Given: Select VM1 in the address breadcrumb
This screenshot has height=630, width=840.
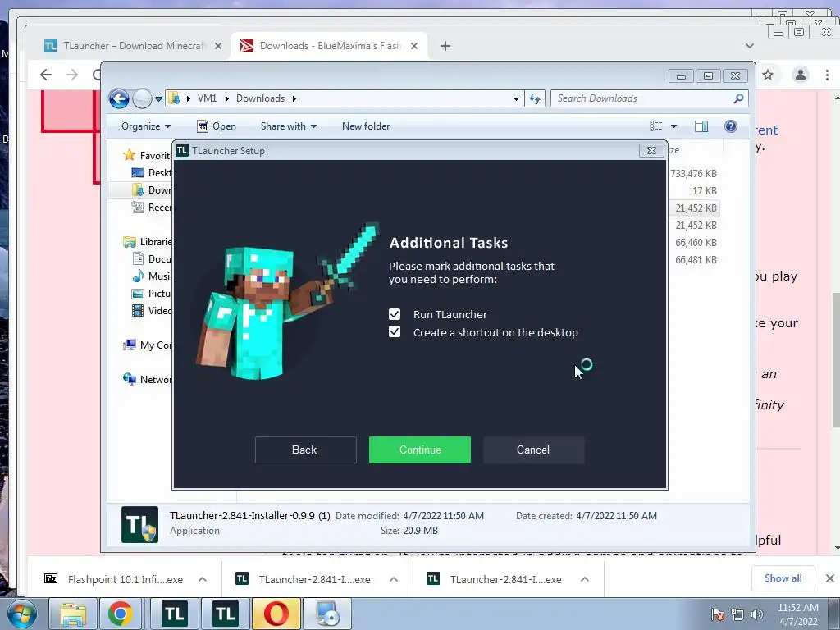Looking at the screenshot, I should (207, 98).
